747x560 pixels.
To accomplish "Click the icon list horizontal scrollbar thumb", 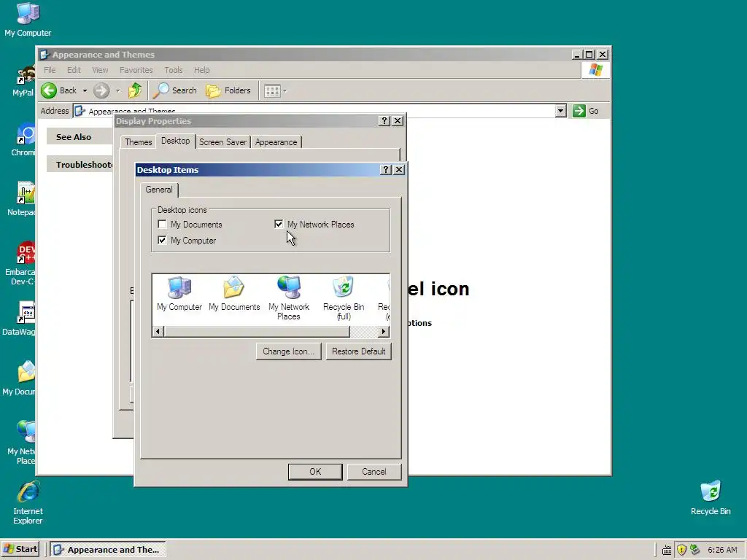I will (x=257, y=332).
